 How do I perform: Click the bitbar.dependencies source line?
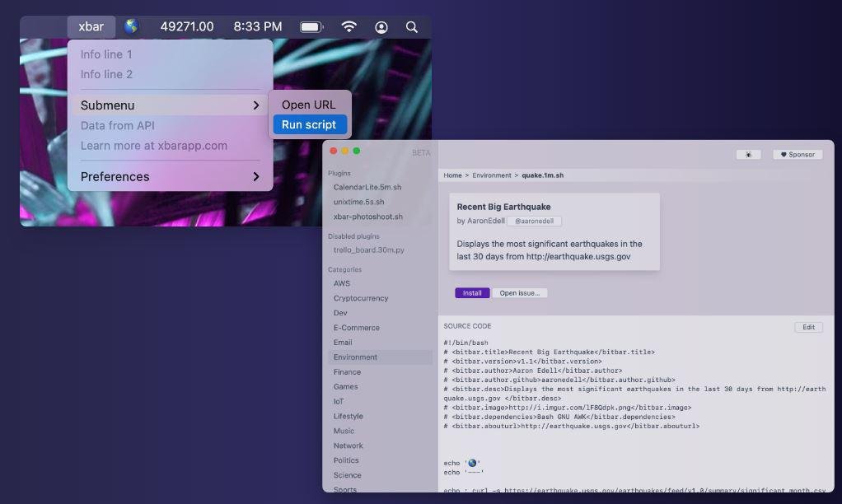(x=559, y=417)
